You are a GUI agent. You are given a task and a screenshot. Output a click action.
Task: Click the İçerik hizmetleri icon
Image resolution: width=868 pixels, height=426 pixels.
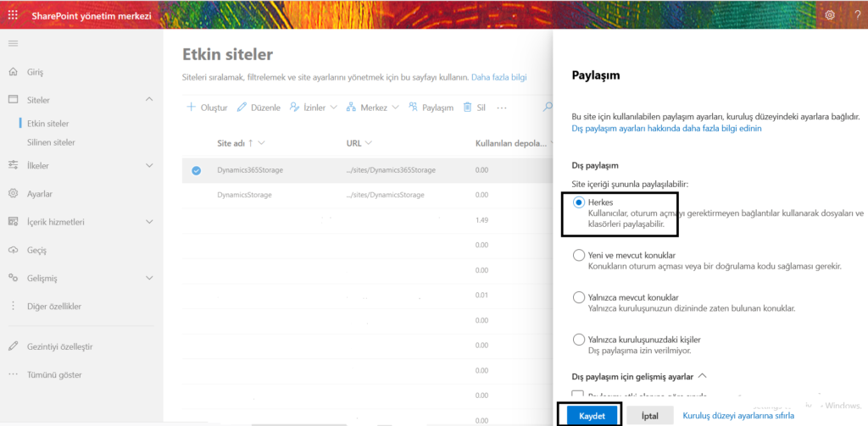[14, 222]
